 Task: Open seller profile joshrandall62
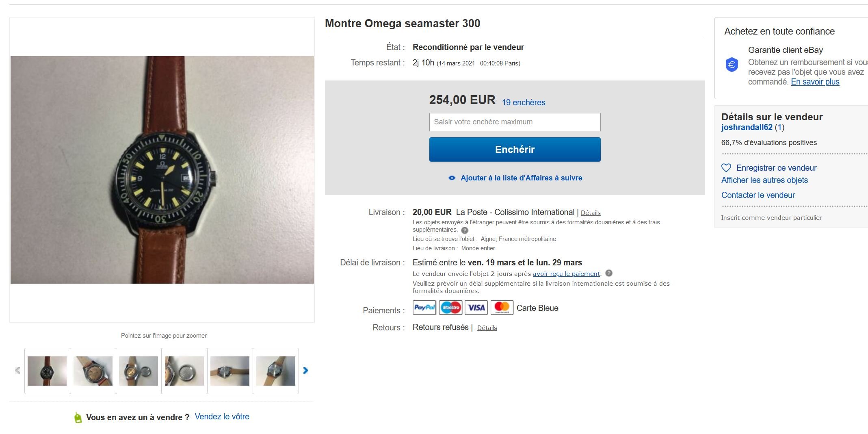[x=747, y=127]
